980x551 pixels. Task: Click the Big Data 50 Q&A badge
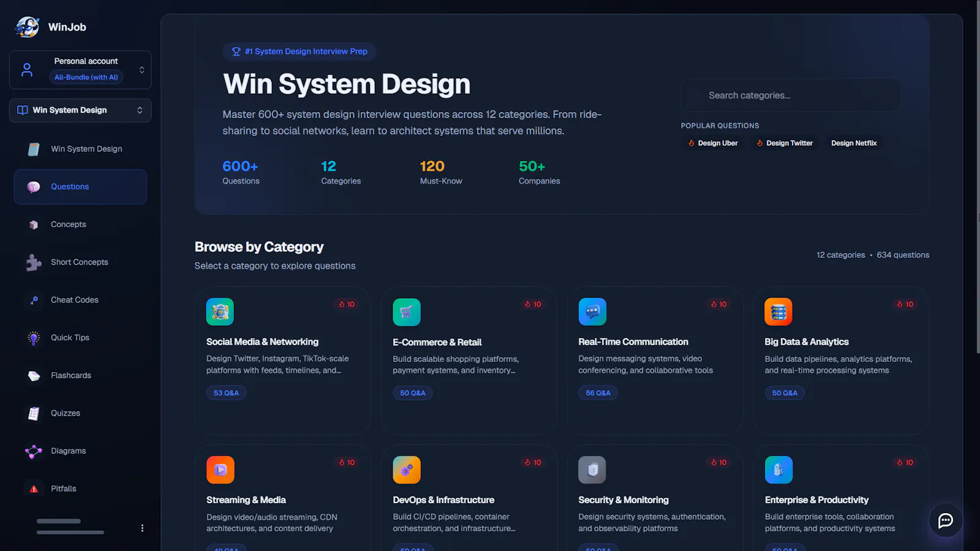pyautogui.click(x=785, y=393)
